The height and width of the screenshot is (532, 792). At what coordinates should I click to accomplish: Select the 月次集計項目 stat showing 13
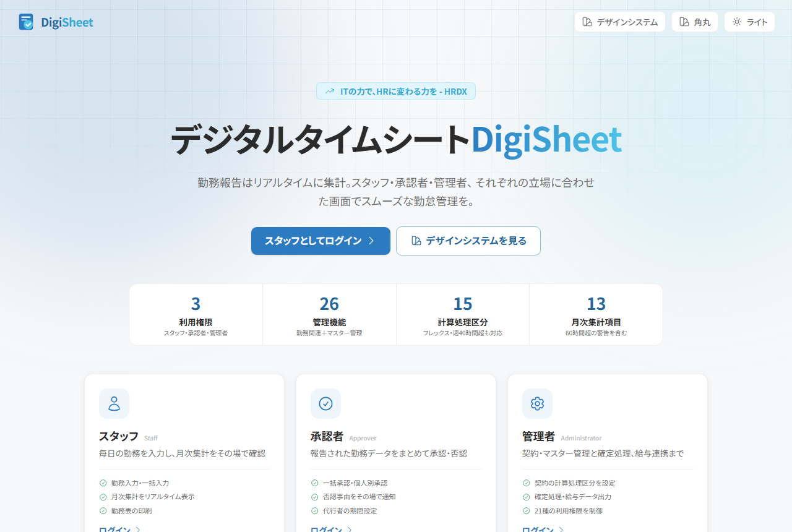pyautogui.click(x=596, y=314)
